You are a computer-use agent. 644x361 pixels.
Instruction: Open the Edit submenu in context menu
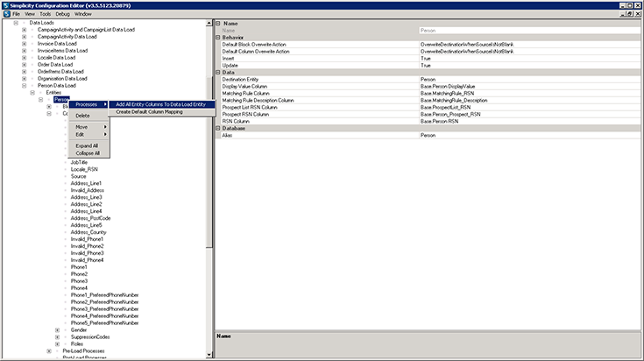(88, 135)
